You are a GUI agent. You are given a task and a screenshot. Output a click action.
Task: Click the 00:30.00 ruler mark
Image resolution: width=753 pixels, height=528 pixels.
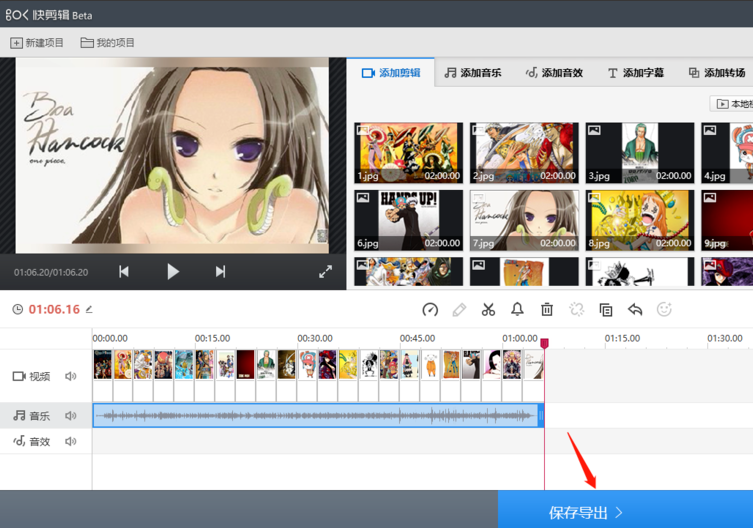point(315,338)
